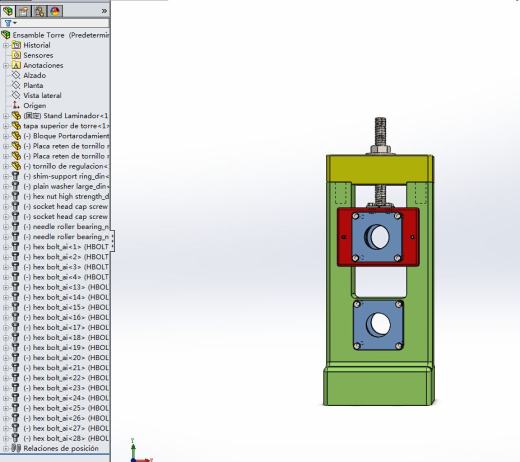Open the DisplayManager appearance tab icon
The width and height of the screenshot is (520, 462).
55,11
